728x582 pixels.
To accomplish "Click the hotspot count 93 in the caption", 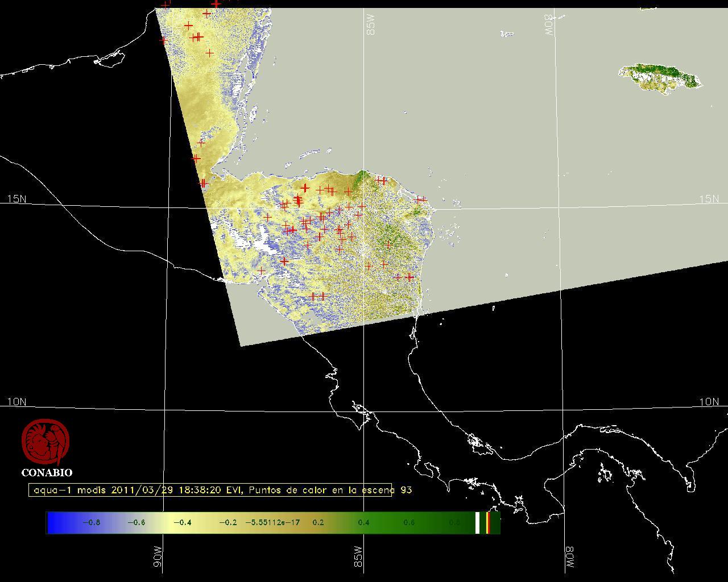I will tap(406, 490).
